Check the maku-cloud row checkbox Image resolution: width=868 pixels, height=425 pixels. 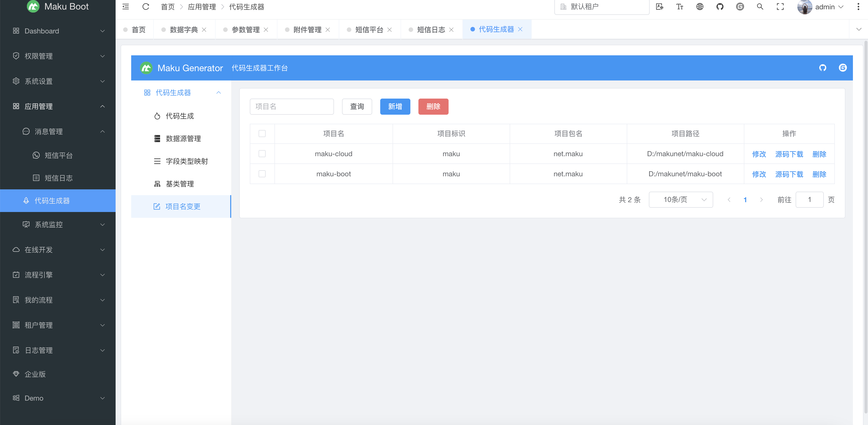pos(262,154)
